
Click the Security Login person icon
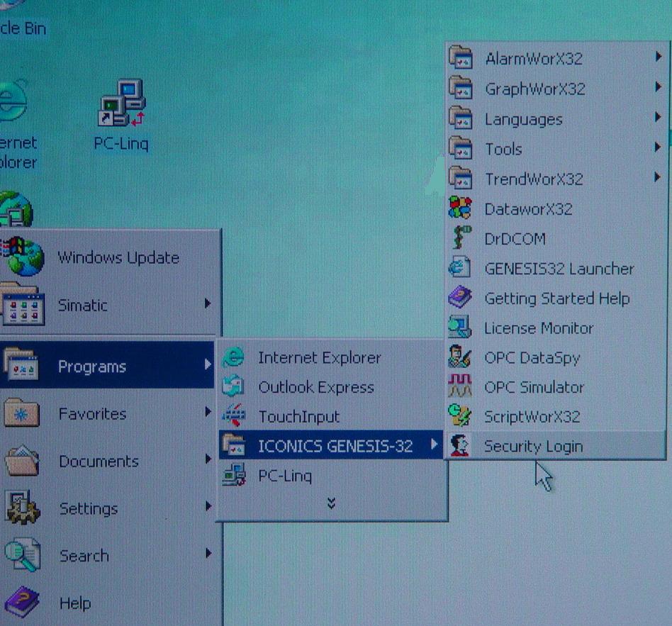pos(459,445)
